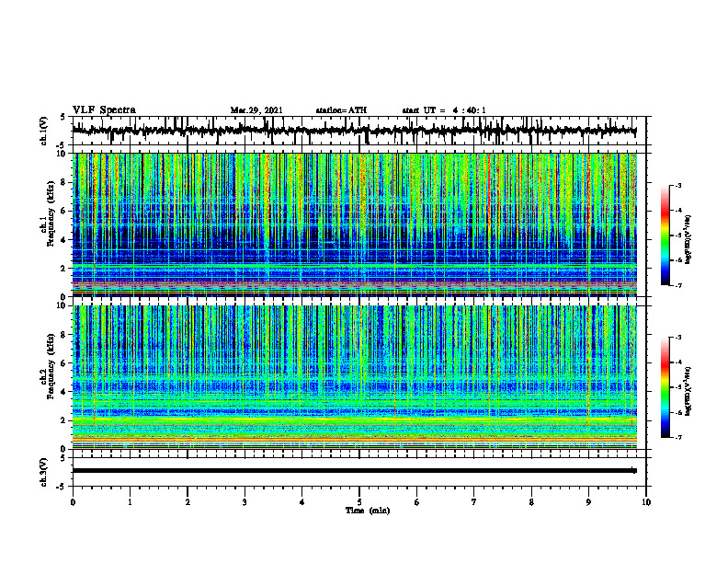This screenshot has width=728, height=563.
Task: Click the "4" kHz tick on ch.1 frequency axis
Action: click(63, 240)
